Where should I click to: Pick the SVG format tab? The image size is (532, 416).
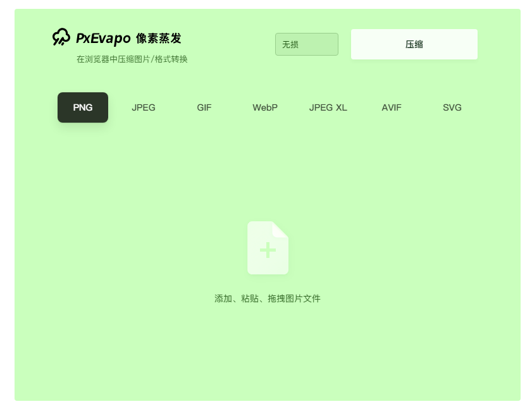(452, 107)
